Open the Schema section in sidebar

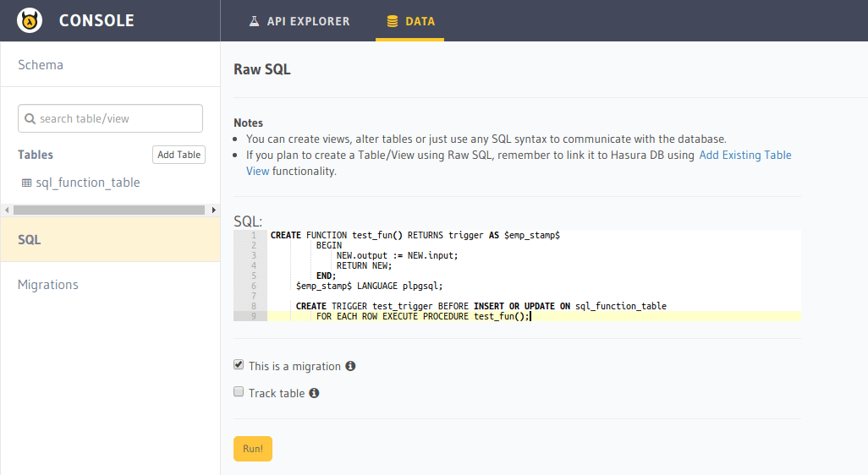point(41,65)
